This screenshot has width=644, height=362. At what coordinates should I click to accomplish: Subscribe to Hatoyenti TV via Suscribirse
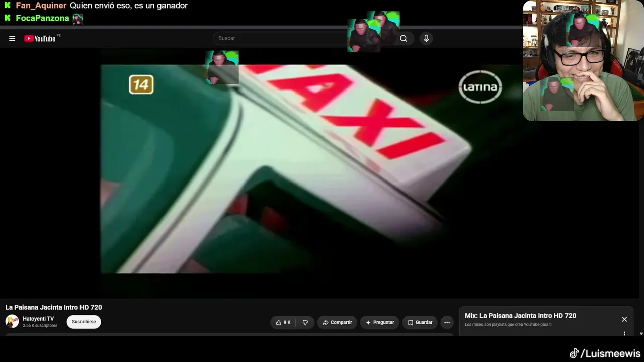point(84,322)
